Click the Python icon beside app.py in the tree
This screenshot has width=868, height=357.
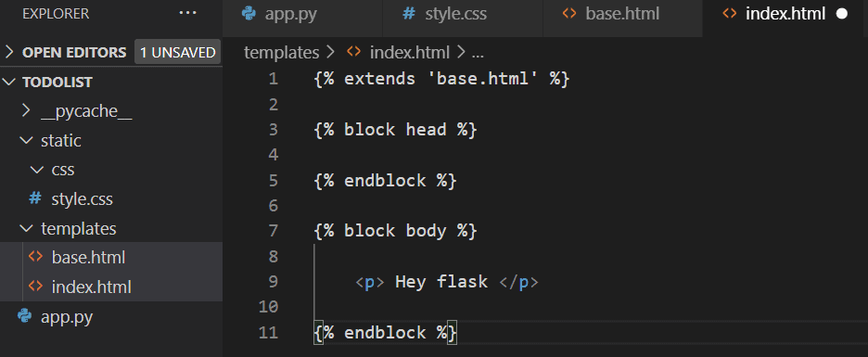click(24, 316)
